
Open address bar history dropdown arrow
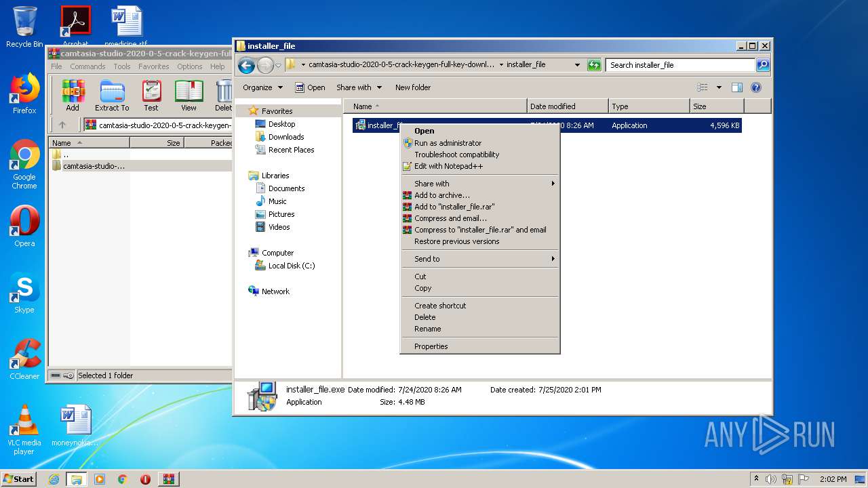(577, 65)
